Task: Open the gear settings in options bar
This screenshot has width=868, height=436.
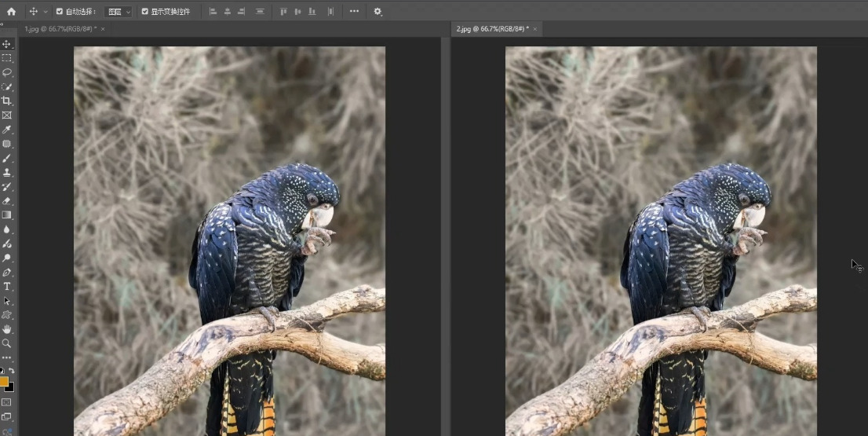Action: [x=377, y=11]
